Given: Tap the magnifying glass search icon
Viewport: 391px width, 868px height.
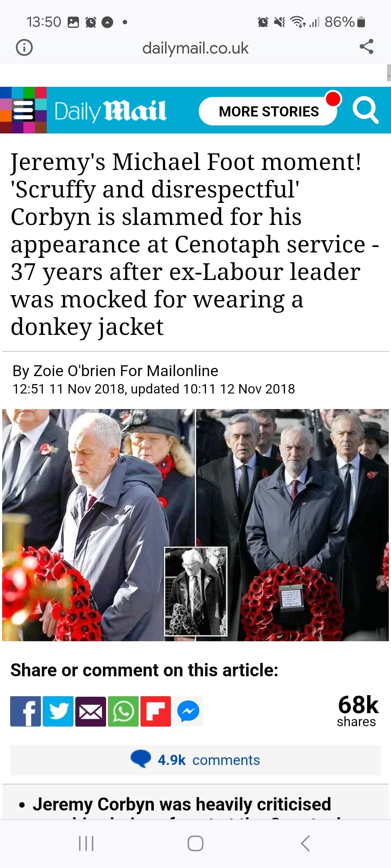Looking at the screenshot, I should pyautogui.click(x=366, y=110).
